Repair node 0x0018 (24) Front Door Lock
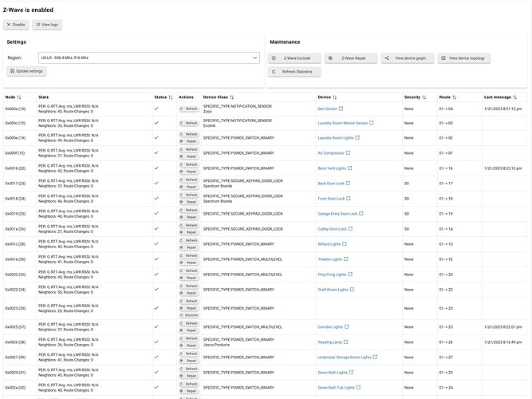Image resolution: width=532 pixels, height=399 pixels. click(189, 202)
